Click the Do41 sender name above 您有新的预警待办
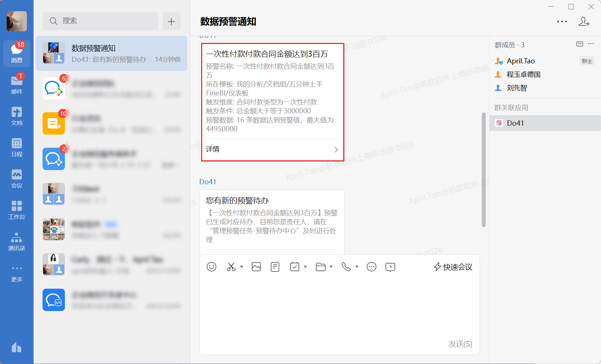Screen dimensions: 601x364 pyautogui.click(x=208, y=182)
